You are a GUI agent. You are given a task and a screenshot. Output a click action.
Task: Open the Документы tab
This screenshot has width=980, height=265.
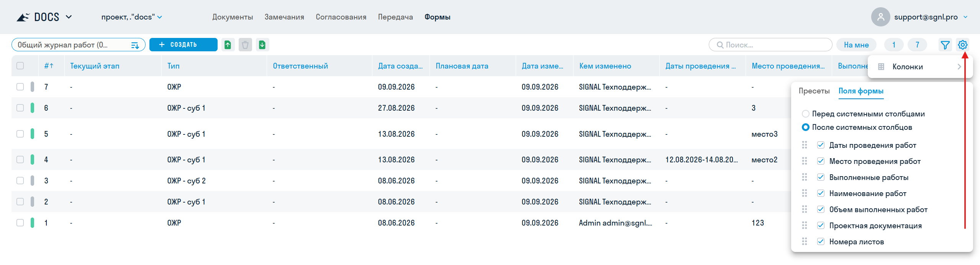tap(233, 17)
